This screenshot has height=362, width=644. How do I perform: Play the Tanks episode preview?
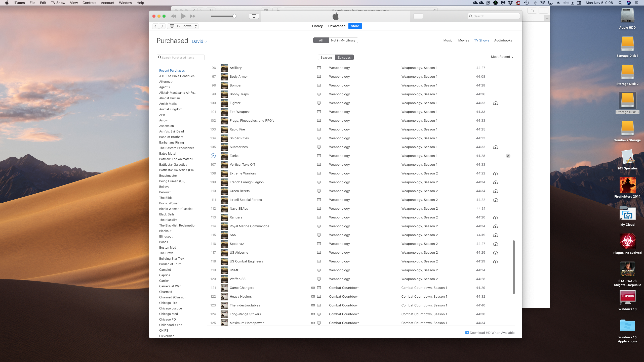(x=213, y=156)
